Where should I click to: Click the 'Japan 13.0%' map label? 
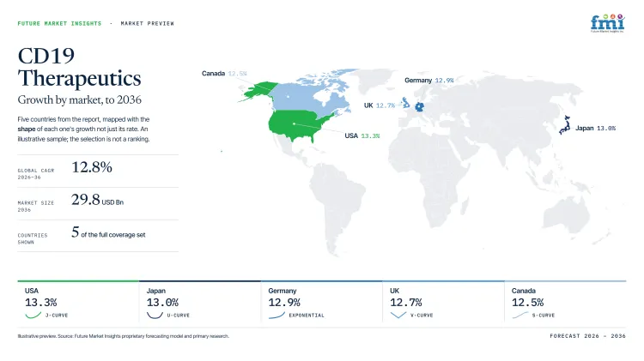coord(595,128)
